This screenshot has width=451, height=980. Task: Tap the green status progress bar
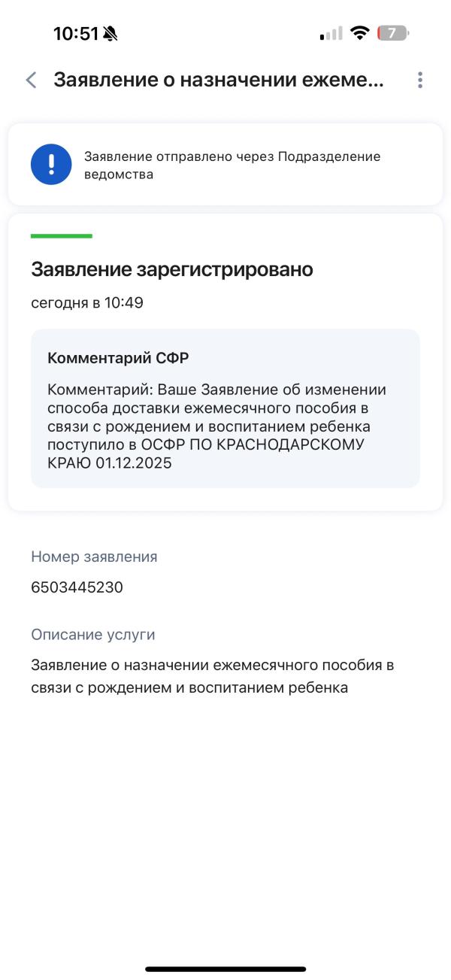[62, 236]
